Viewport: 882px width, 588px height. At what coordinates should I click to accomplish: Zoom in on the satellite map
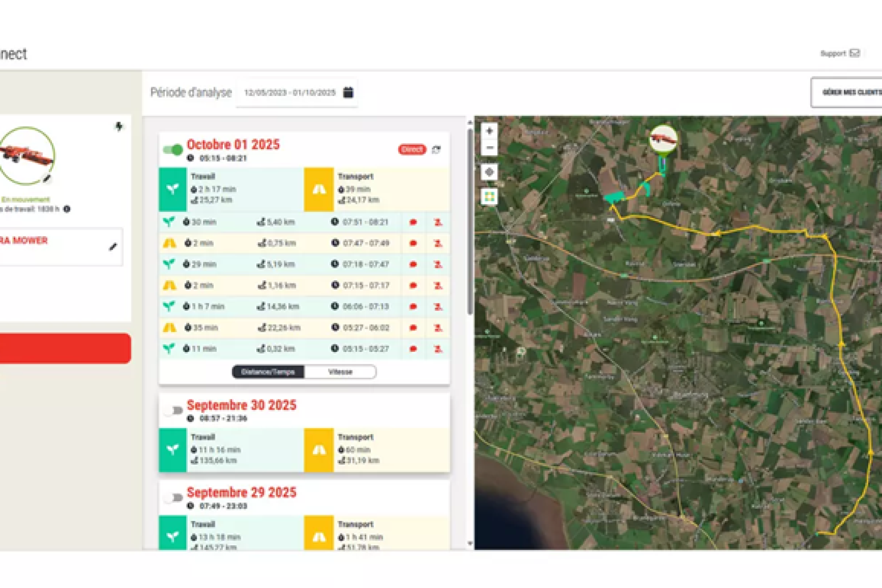[489, 131]
